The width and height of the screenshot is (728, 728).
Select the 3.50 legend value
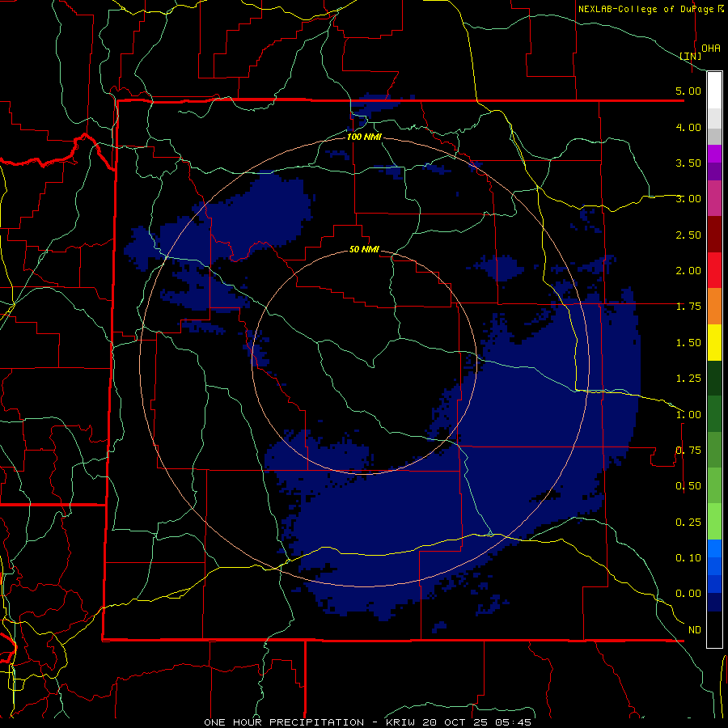click(x=688, y=163)
